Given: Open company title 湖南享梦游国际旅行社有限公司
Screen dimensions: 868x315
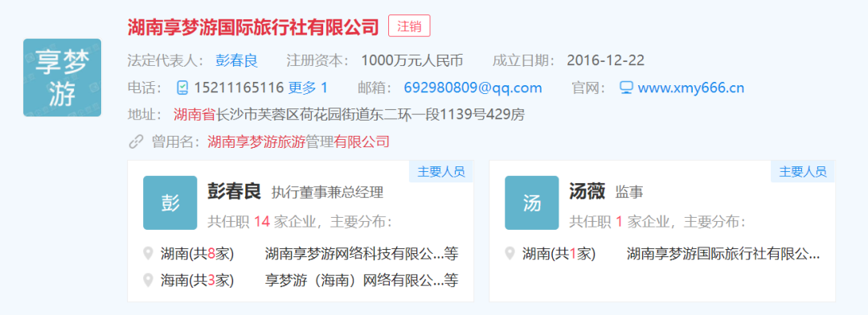Looking at the screenshot, I should (x=253, y=27).
